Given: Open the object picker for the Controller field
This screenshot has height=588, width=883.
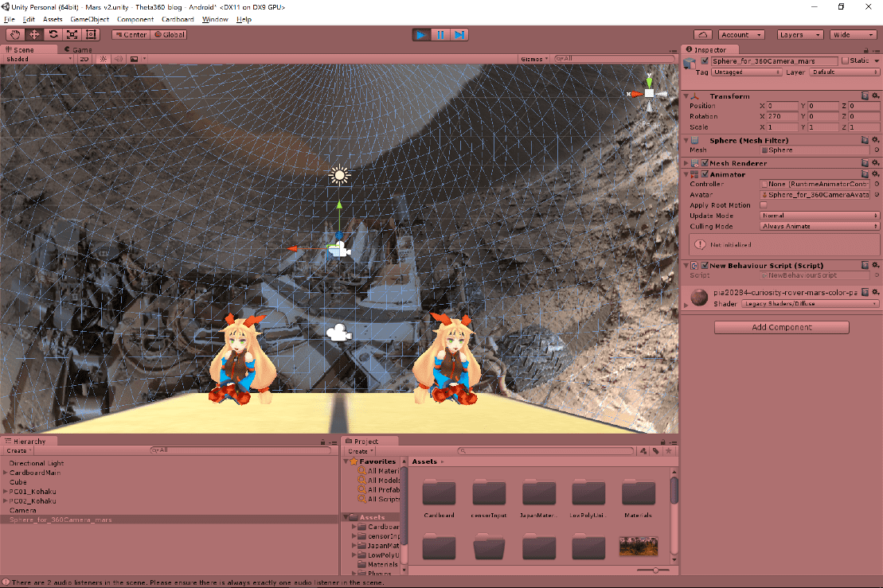Looking at the screenshot, I should 877,184.
